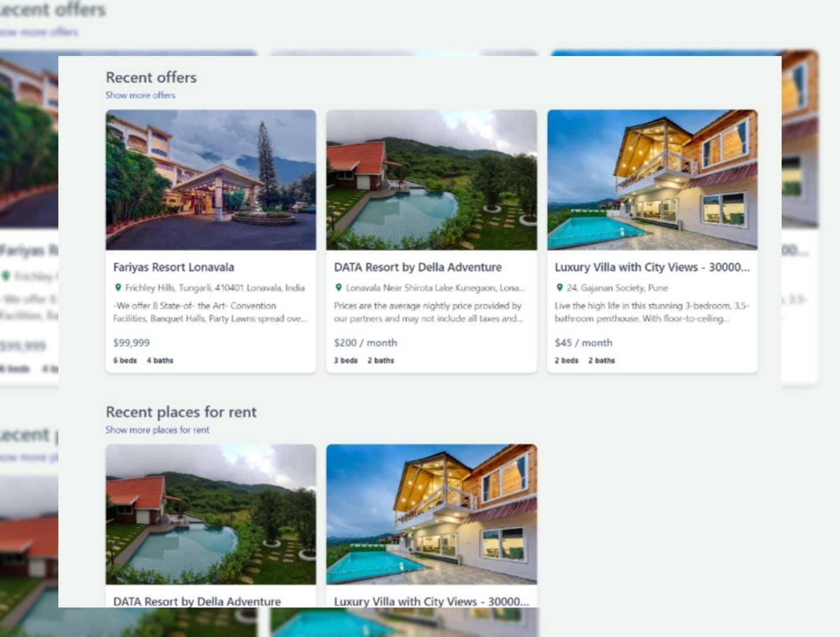Click '2 baths' on the $200 / month card

click(381, 360)
